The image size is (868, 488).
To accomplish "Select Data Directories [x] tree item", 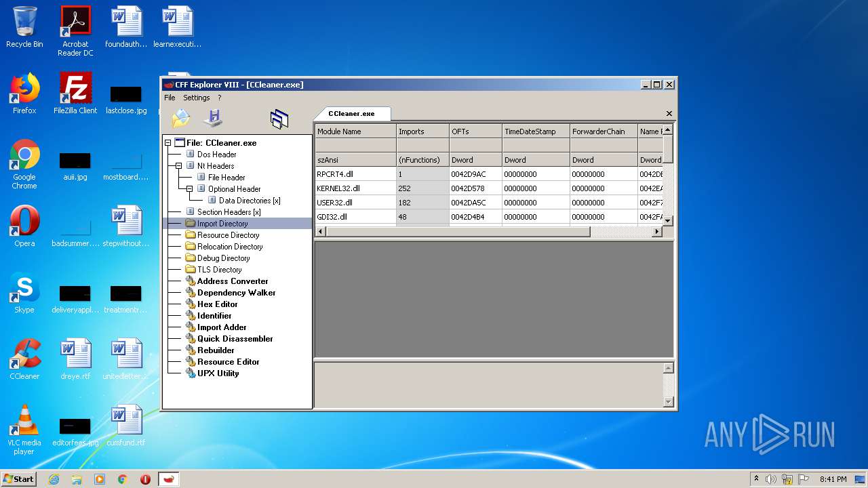I will coord(250,201).
